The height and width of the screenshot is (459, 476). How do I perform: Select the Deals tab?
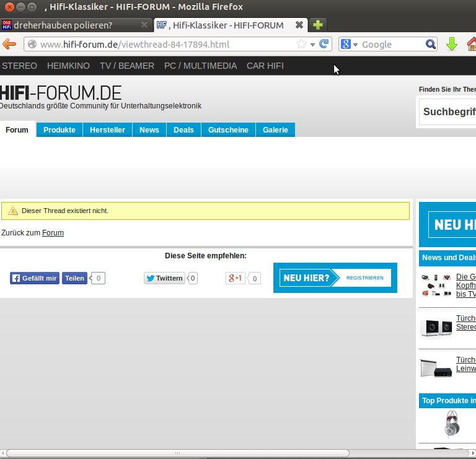click(x=183, y=130)
